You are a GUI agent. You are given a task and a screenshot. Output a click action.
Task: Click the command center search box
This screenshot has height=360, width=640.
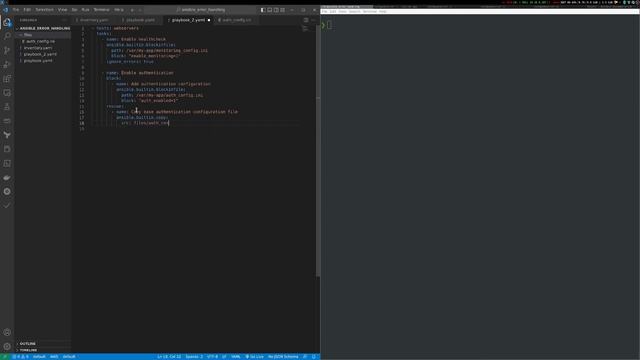click(201, 10)
